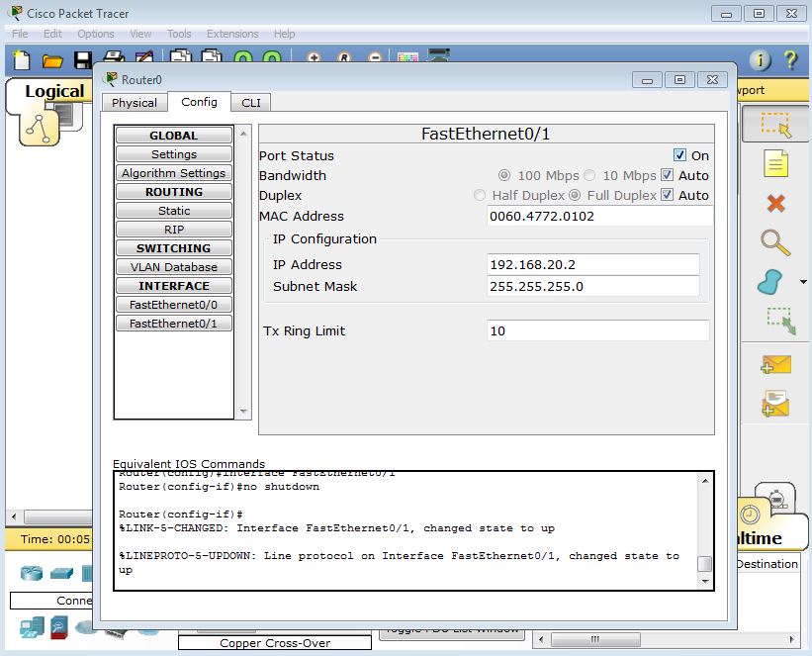Open the Static routing button
Viewport: 812px width, 656px height.
point(173,211)
